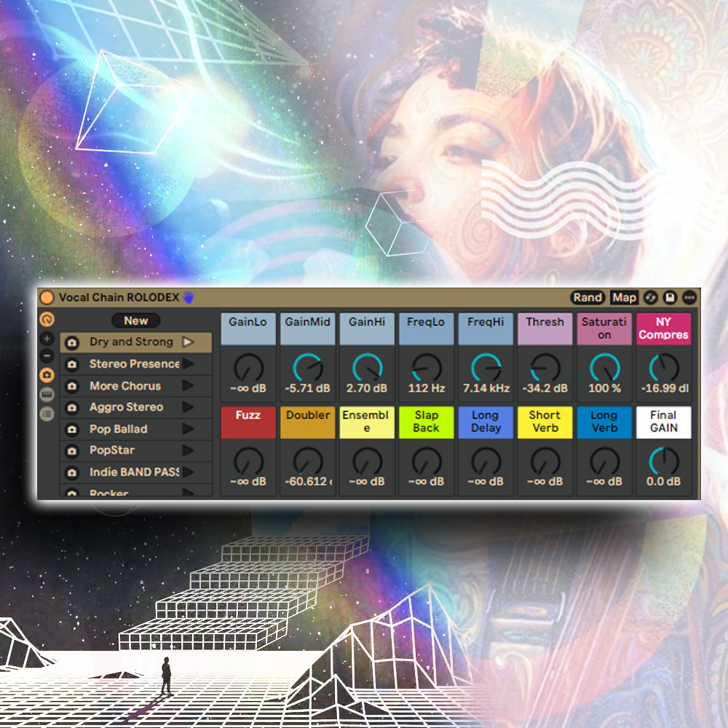Open the three-dots options menu in header
This screenshot has height=728, width=728.
point(689,298)
